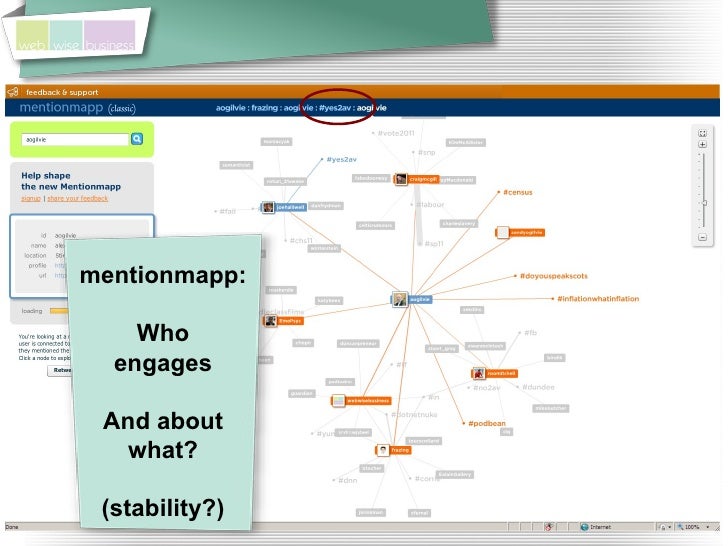Select the #yes2av hashtag node
The width and height of the screenshot is (728, 546).
(341, 159)
